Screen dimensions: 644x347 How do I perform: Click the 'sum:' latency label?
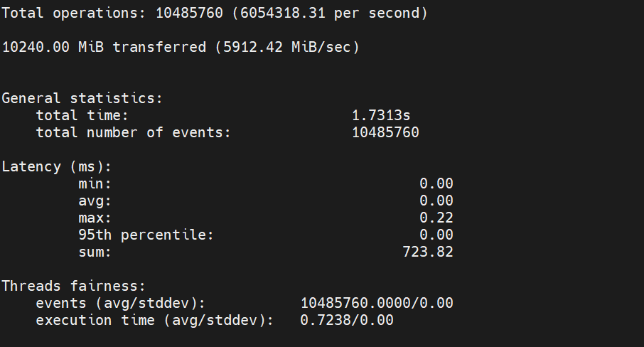(x=95, y=252)
